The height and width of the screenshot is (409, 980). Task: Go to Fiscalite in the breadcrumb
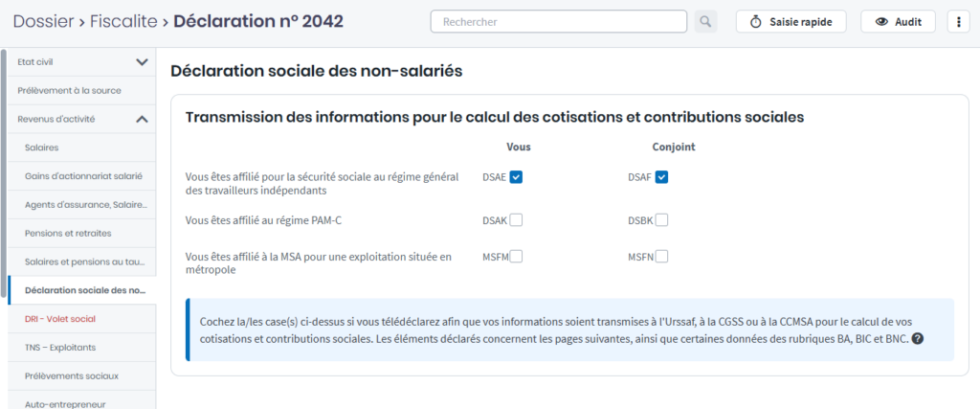coord(123,21)
